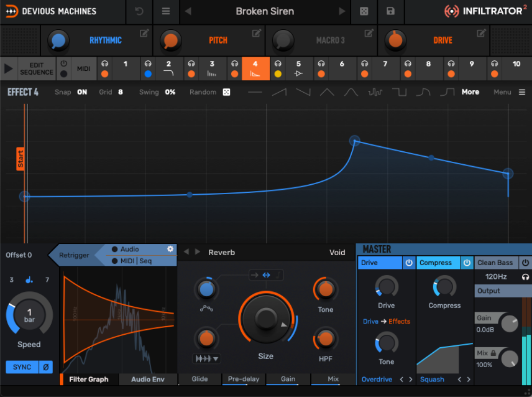This screenshot has width=532, height=397.
Task: Choose the previous Overdrive mode
Action: coord(401,380)
